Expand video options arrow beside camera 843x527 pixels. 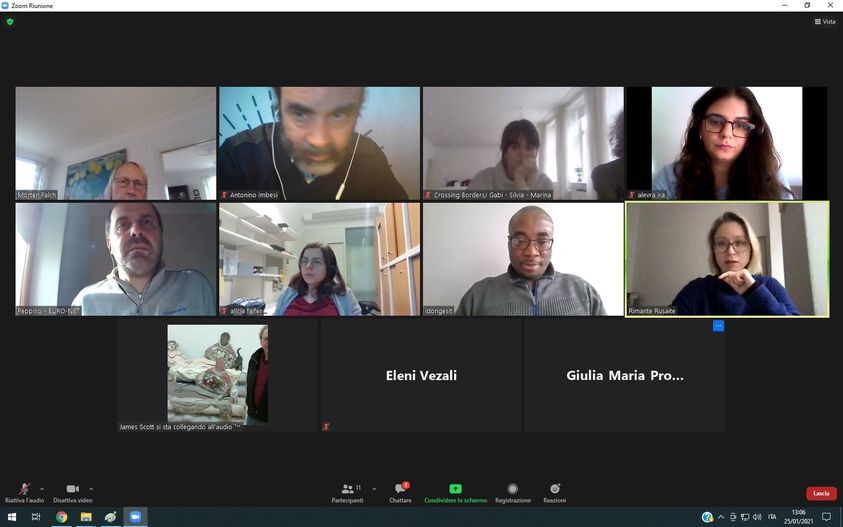91,489
